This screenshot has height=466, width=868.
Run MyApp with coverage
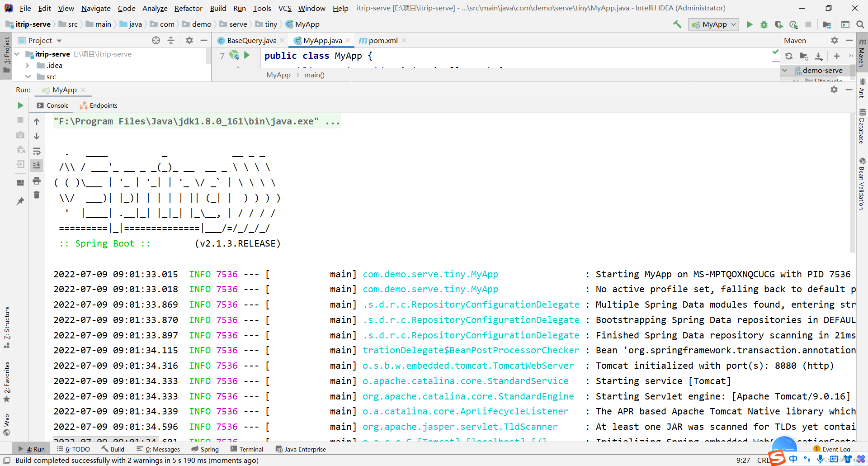click(779, 24)
